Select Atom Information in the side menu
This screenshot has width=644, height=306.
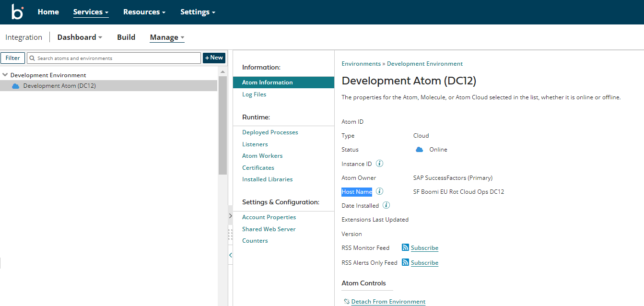click(x=283, y=82)
